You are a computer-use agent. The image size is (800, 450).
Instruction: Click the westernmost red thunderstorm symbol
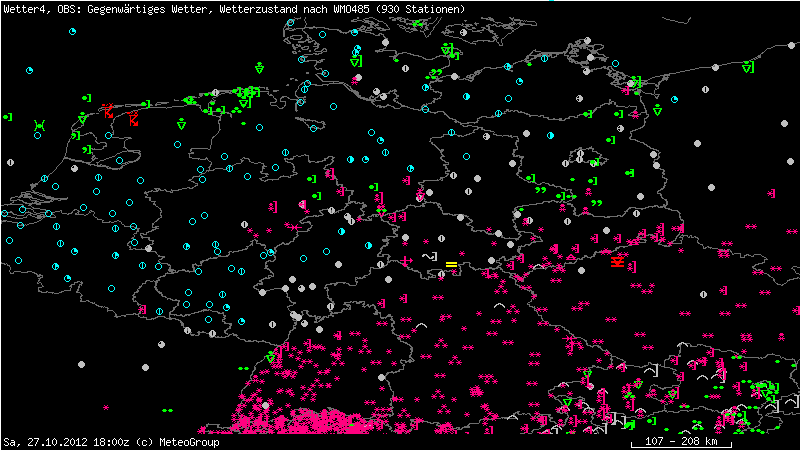108,111
